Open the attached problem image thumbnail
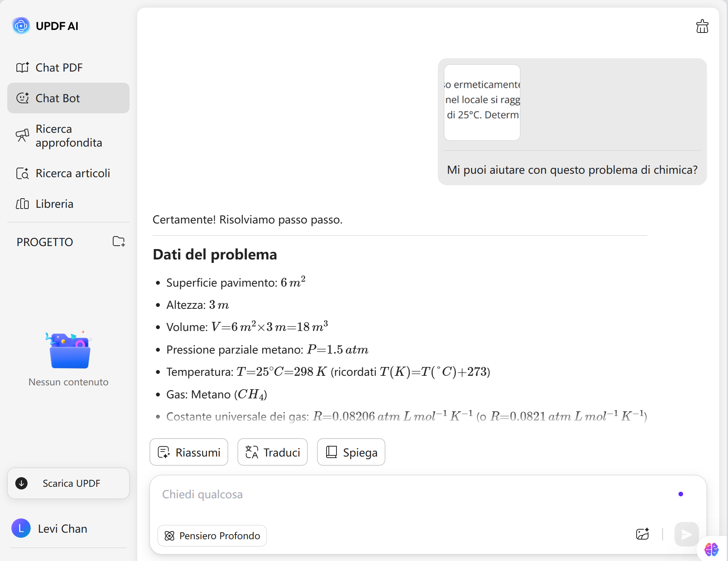 click(482, 103)
